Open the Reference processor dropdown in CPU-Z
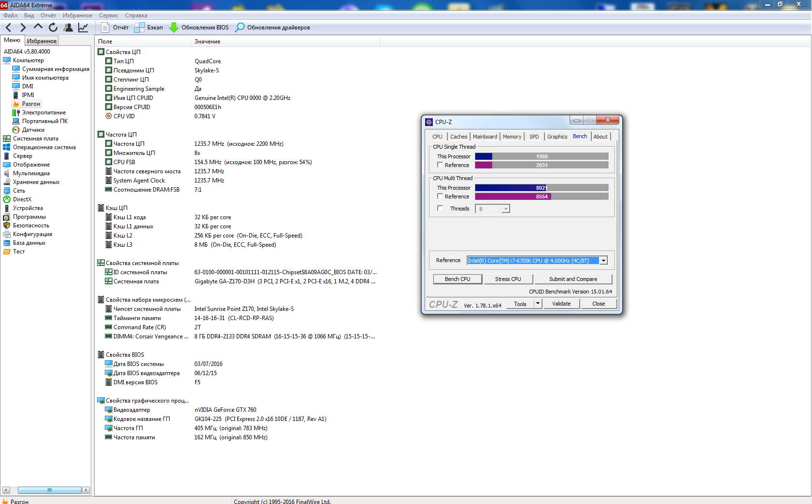812x504 pixels. click(x=603, y=261)
